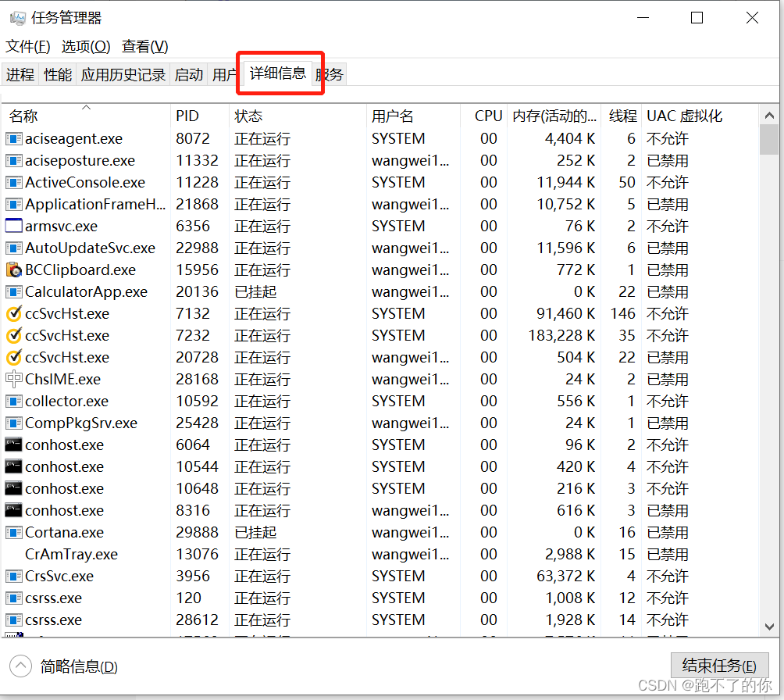
Task: Click the Cortana.exe process icon
Action: pyautogui.click(x=14, y=532)
